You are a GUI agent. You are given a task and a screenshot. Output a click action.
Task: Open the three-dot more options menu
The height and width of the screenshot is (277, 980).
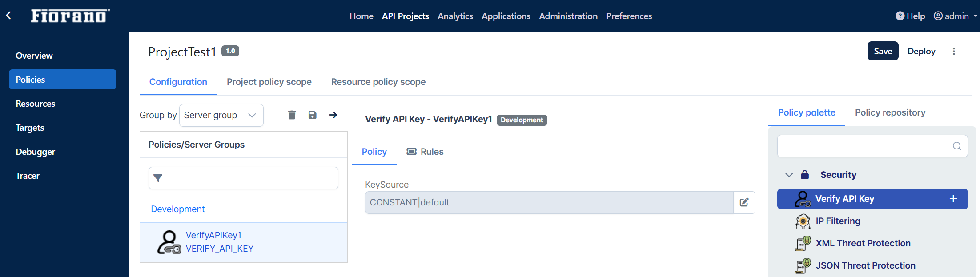point(954,51)
